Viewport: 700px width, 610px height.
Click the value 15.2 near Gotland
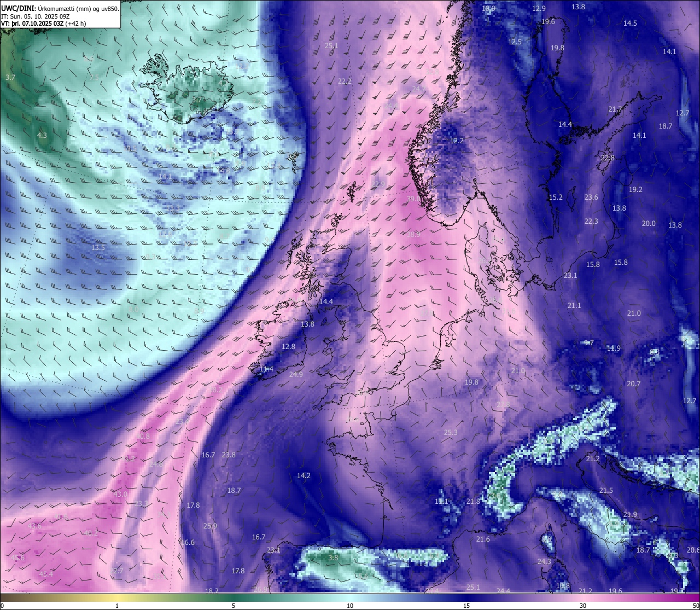click(x=556, y=197)
